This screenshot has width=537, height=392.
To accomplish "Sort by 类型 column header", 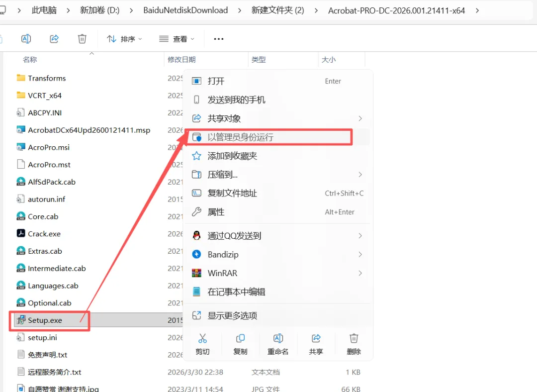I will [x=259, y=60].
